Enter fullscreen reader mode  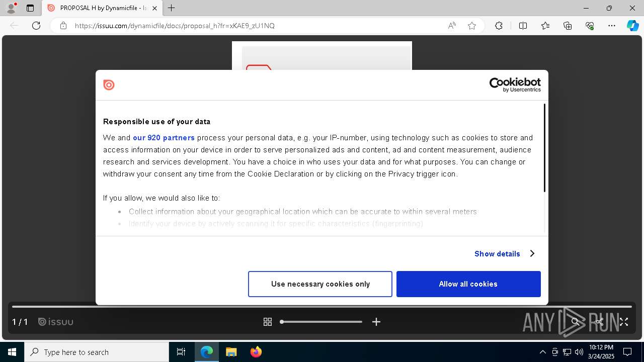pyautogui.click(x=624, y=322)
